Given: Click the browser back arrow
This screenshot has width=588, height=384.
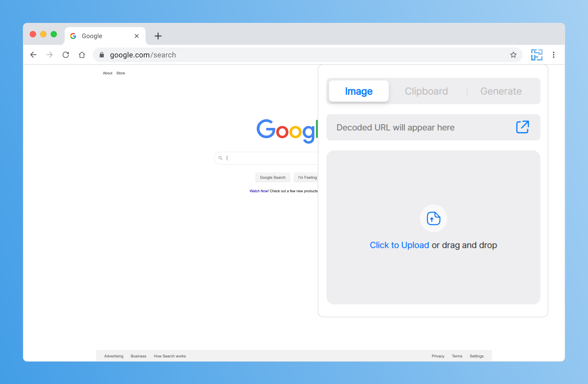Looking at the screenshot, I should [33, 55].
